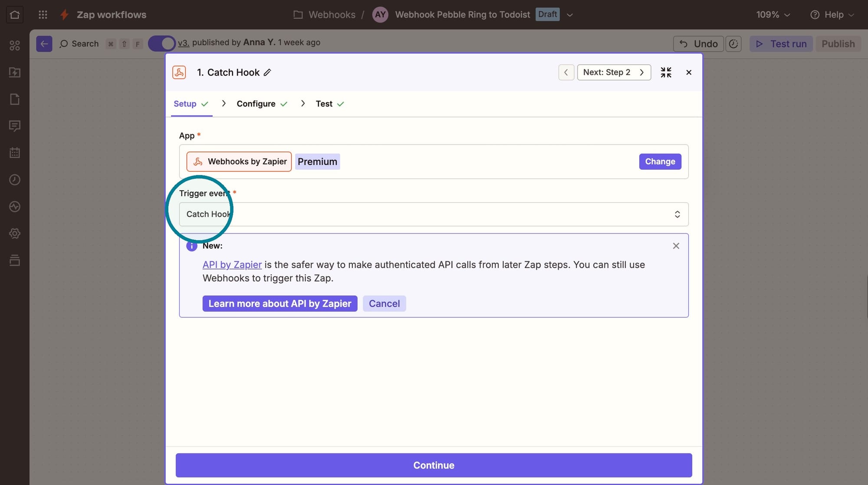Open Search in the editor toolbar
This screenshot has height=485, width=868.
[79, 44]
